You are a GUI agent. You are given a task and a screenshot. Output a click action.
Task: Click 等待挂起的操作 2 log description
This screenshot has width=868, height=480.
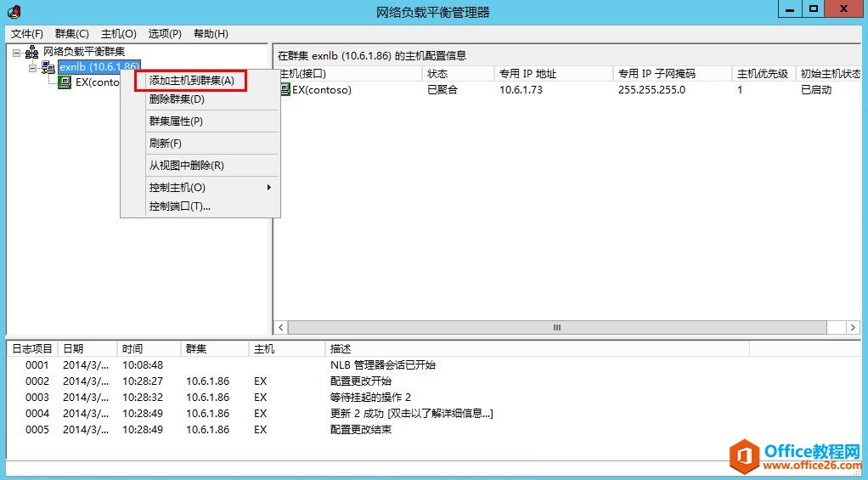[x=370, y=398]
